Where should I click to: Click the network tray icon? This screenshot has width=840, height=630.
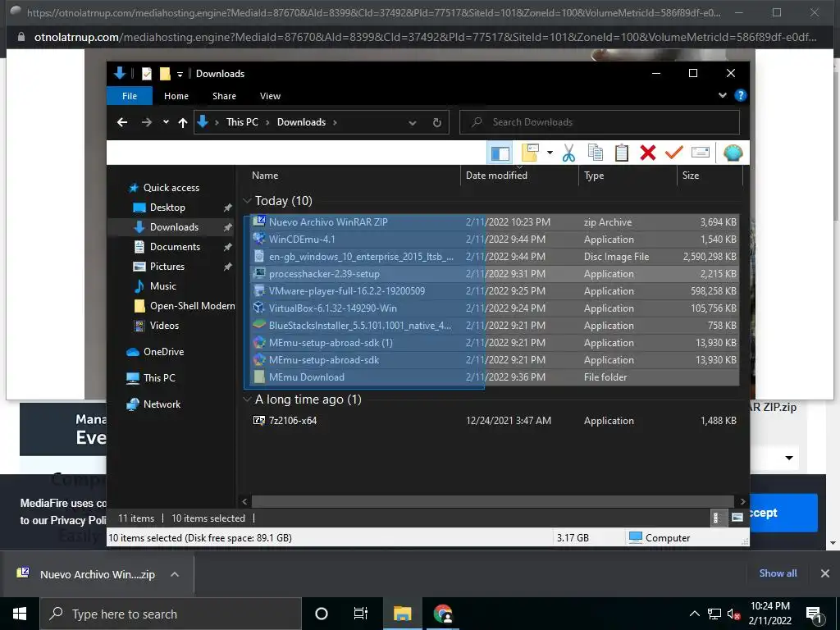click(714, 614)
